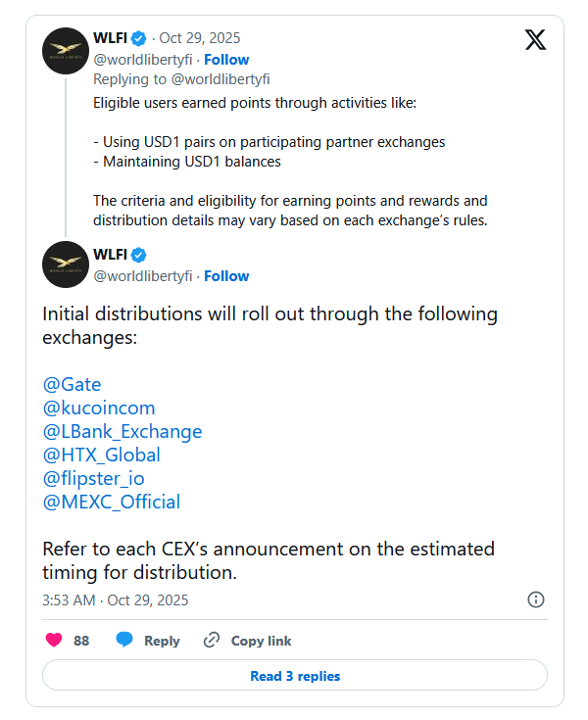The image size is (588, 720).
Task: Click the reply speech bubble icon
Action: click(124, 641)
